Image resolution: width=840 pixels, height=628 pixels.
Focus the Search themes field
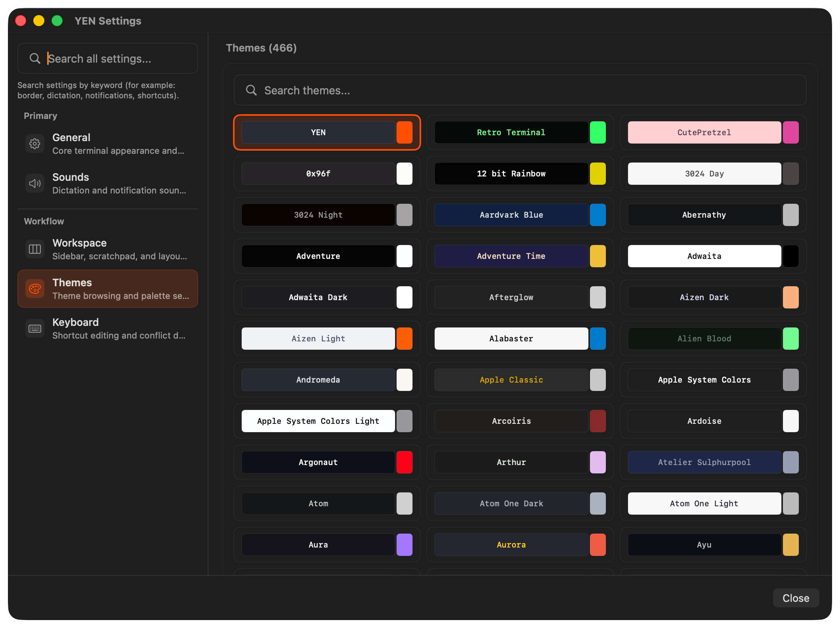[x=531, y=90]
